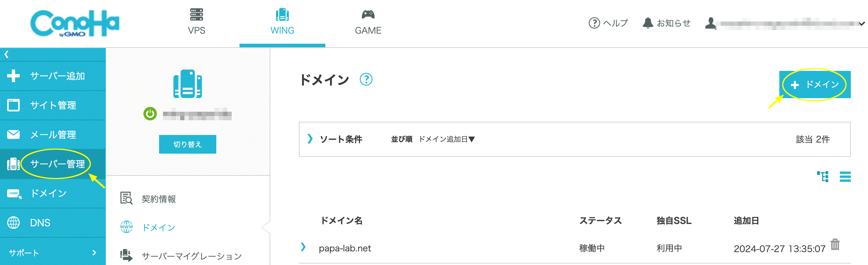The height and width of the screenshot is (265, 868).
Task: Switch to list view icon
Action: tap(845, 177)
